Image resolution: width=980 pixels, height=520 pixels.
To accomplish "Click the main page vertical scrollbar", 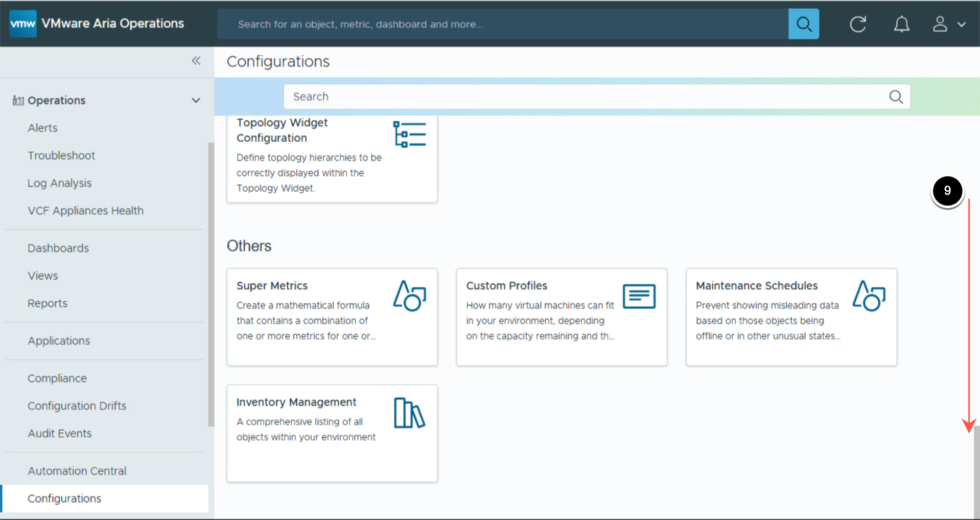I will coord(976,470).
